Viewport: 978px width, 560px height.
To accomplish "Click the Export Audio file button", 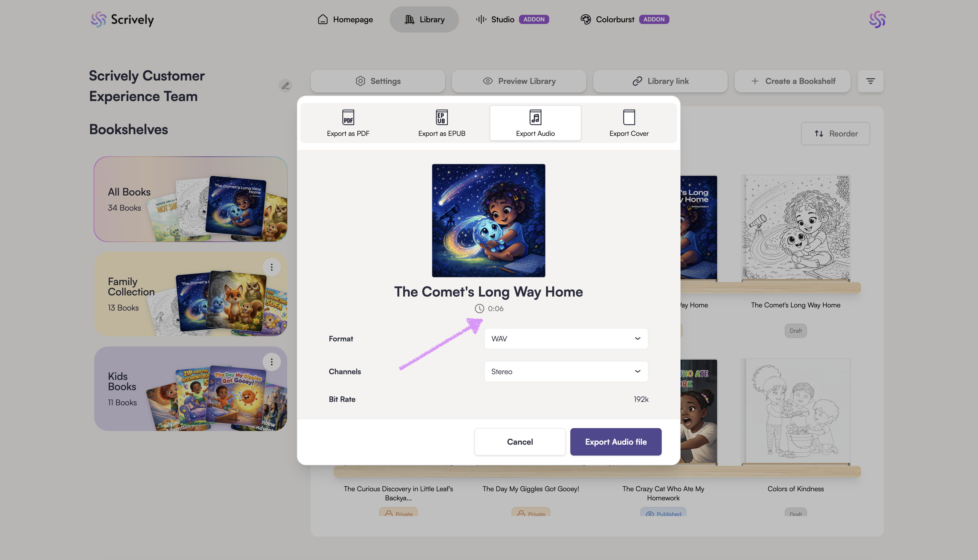I will (615, 442).
